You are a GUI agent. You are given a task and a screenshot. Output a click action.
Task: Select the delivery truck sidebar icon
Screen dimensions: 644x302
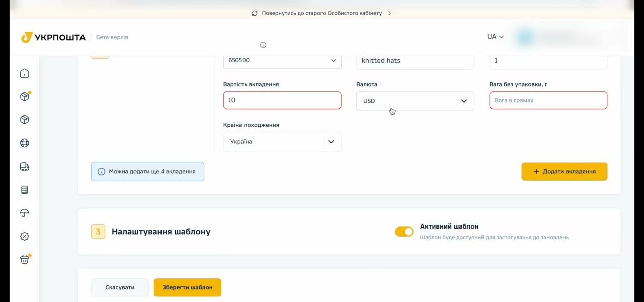(x=24, y=167)
